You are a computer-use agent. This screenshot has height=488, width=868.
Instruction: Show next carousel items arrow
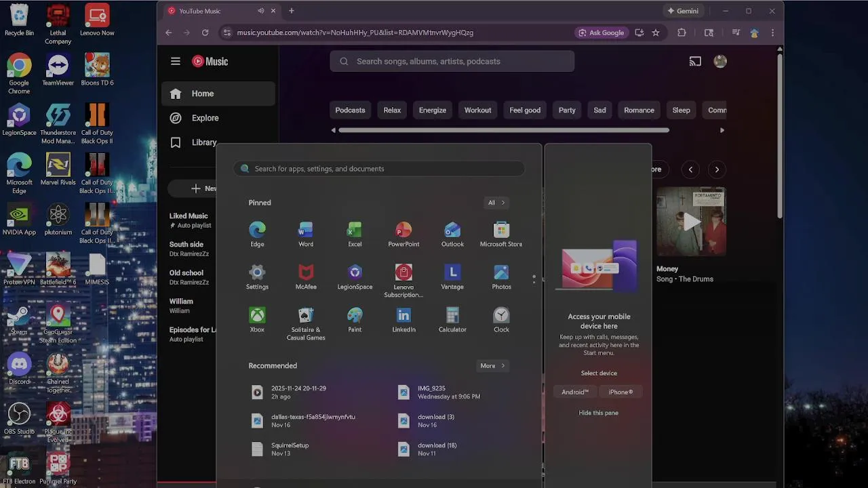point(717,169)
